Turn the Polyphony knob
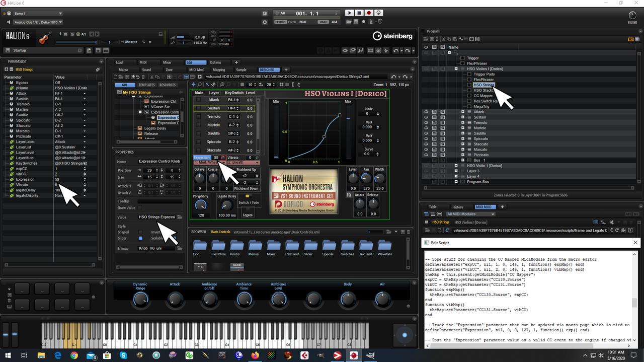644x362 pixels. pos(201,205)
